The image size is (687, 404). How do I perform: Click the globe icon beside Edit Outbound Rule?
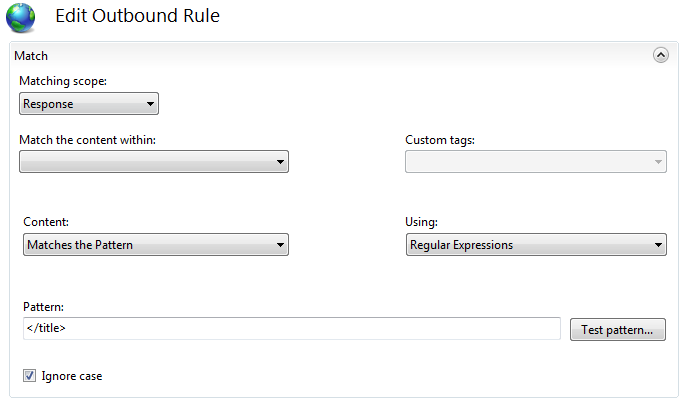tap(20, 17)
